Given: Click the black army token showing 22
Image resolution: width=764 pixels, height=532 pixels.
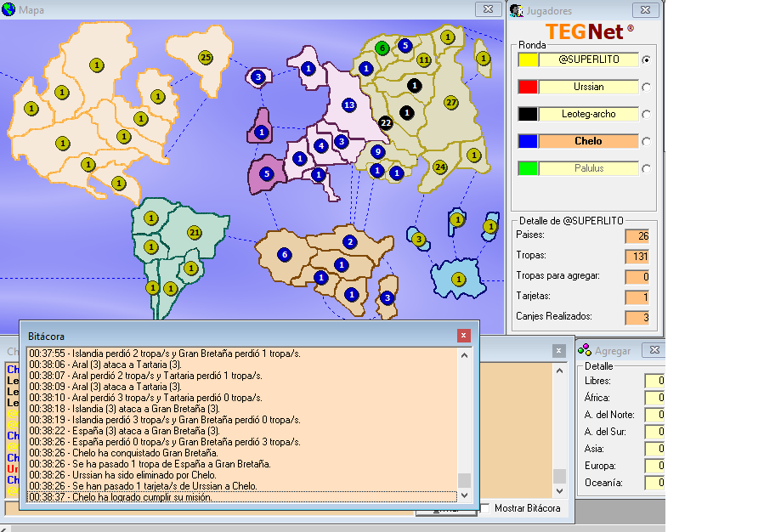Looking at the screenshot, I should [x=385, y=123].
